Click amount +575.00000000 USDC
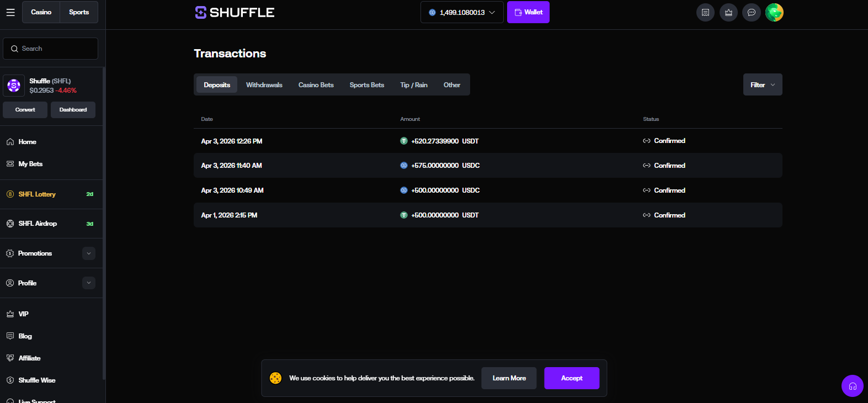The image size is (868, 403). (x=445, y=166)
